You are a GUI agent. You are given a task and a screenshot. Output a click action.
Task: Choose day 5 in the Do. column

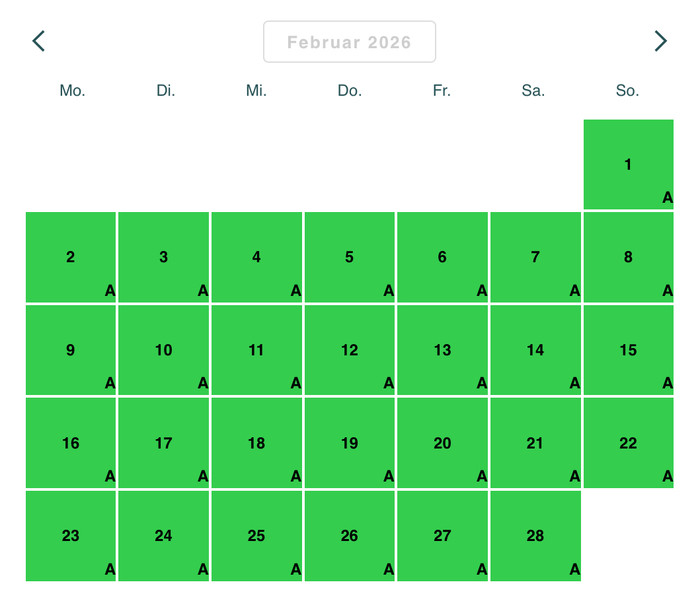coord(350,258)
